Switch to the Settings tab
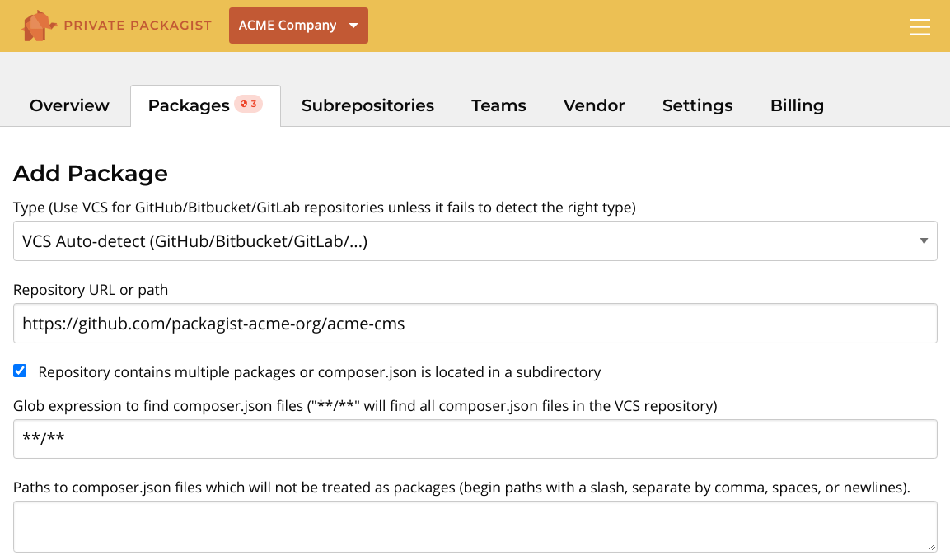950x560 pixels. (697, 105)
